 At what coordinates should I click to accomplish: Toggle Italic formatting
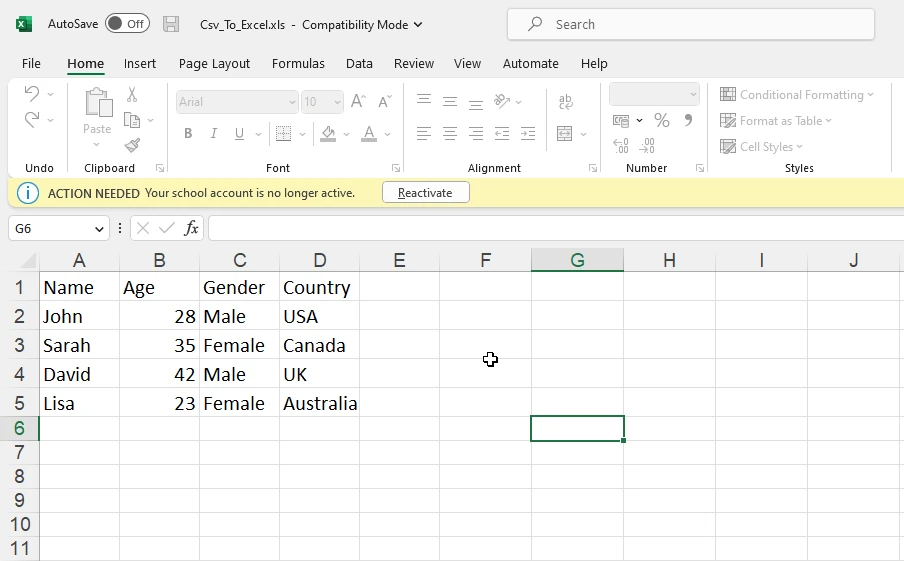(214, 134)
